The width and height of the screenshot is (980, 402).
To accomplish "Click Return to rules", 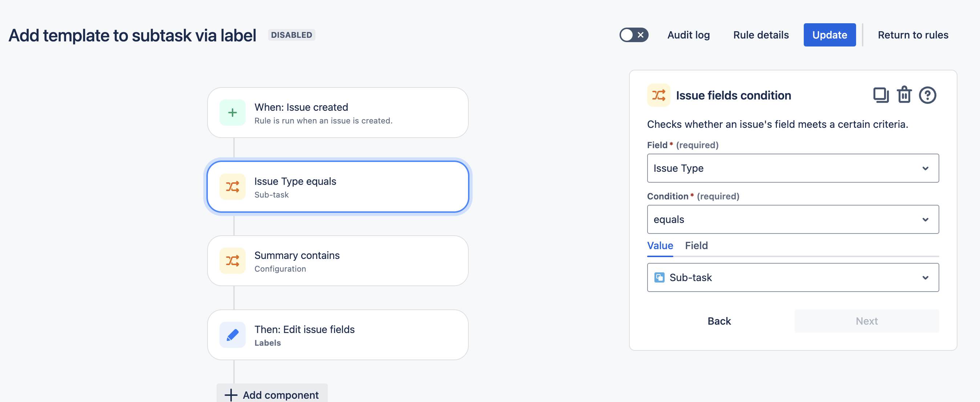I will coord(913,35).
